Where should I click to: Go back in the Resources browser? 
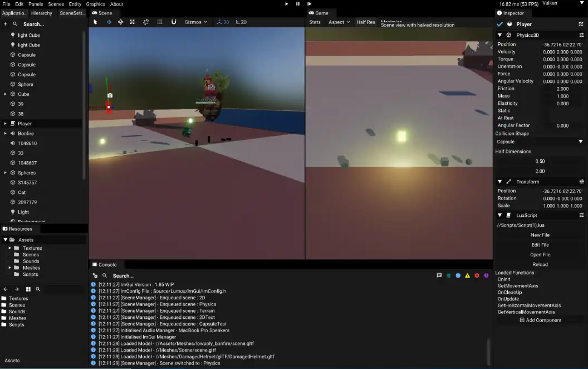click(5, 289)
